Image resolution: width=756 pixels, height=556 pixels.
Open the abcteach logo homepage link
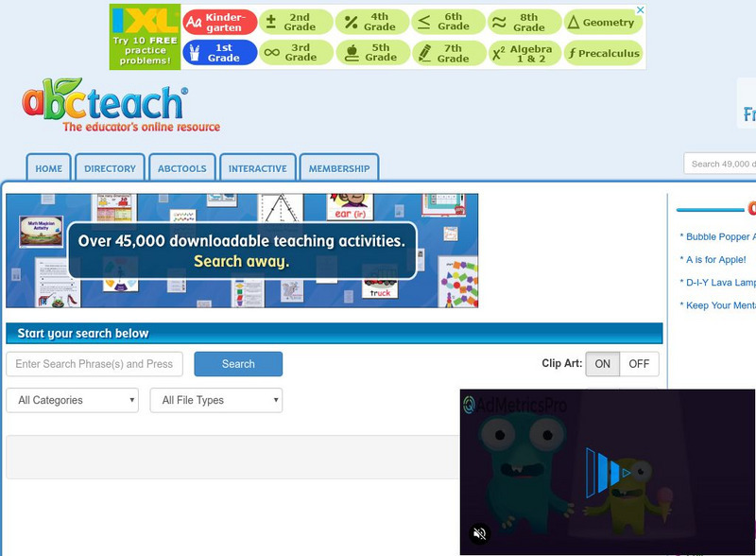point(121,105)
